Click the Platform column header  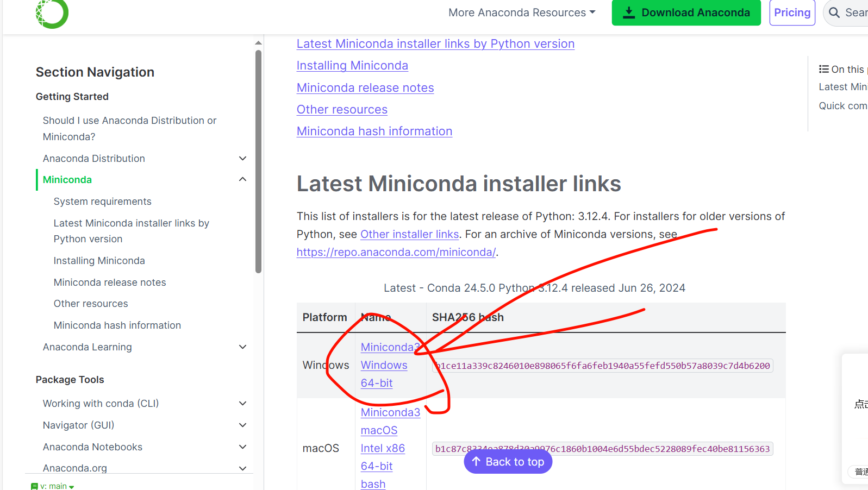pyautogui.click(x=324, y=317)
